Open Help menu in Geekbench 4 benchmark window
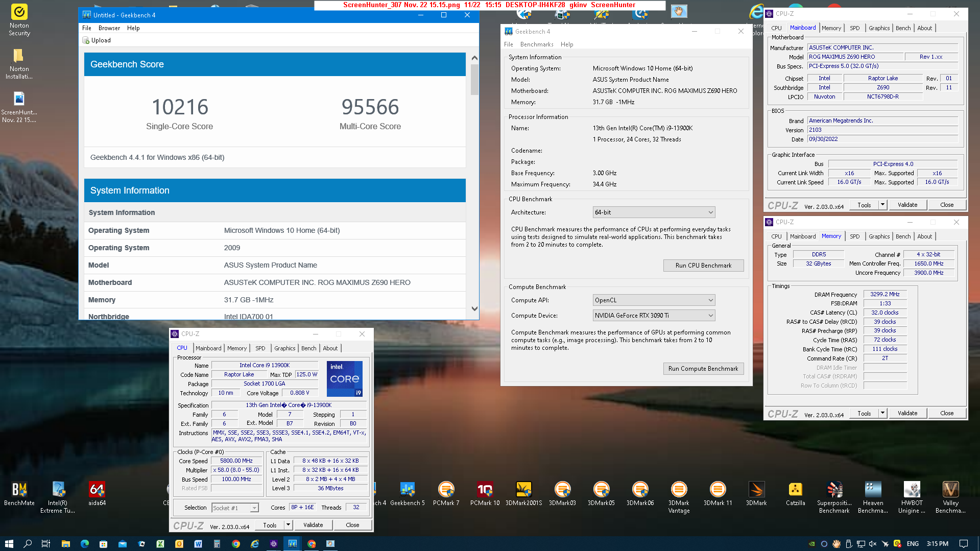 (x=567, y=44)
